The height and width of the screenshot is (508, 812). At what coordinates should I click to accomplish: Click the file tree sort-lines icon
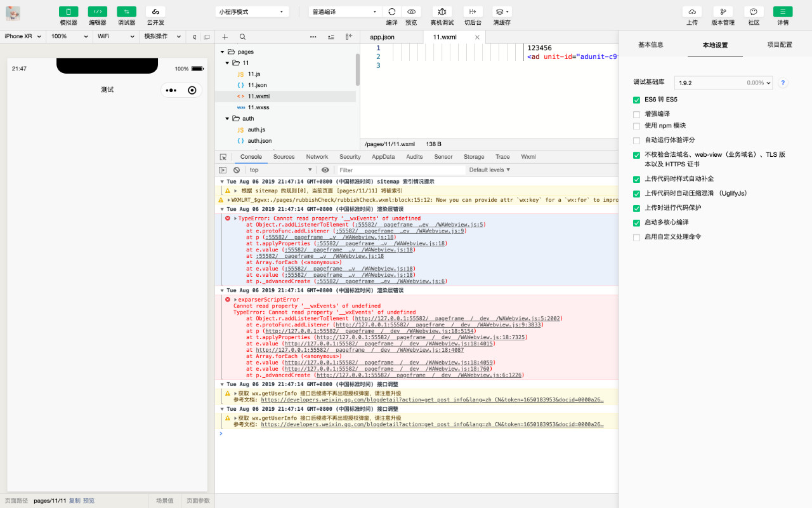pyautogui.click(x=331, y=37)
